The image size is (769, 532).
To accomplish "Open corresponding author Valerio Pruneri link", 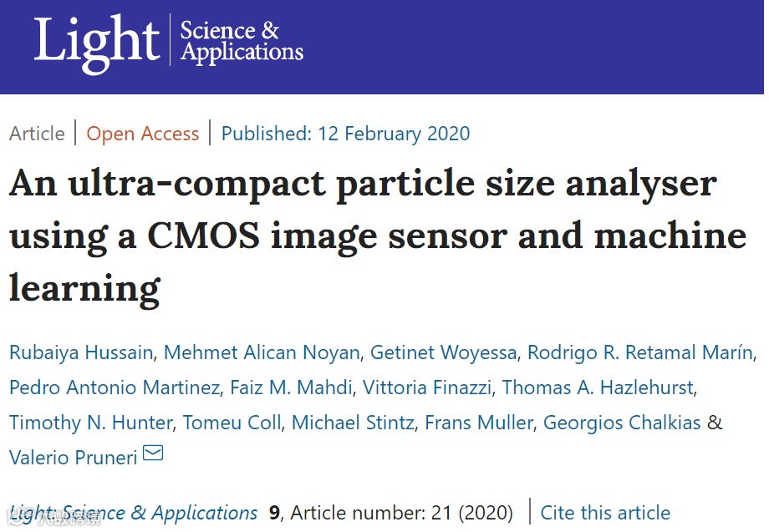I will [73, 457].
